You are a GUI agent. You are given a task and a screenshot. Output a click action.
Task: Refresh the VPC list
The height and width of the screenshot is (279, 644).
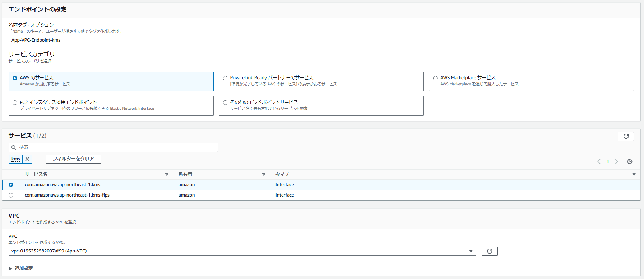point(490,251)
